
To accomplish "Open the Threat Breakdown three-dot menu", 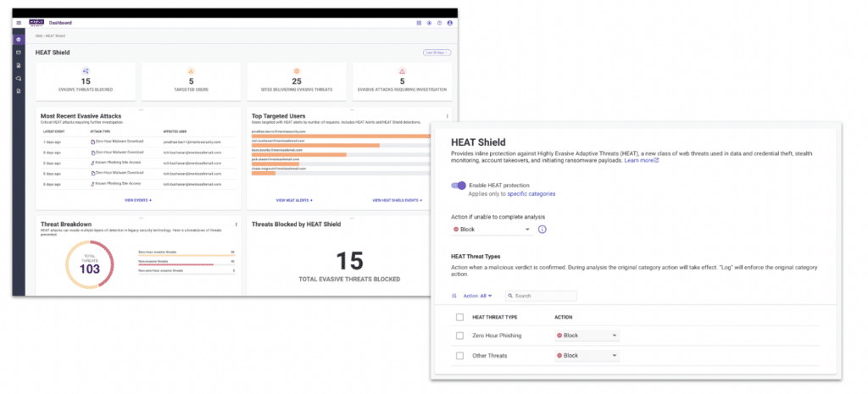I will (x=236, y=225).
